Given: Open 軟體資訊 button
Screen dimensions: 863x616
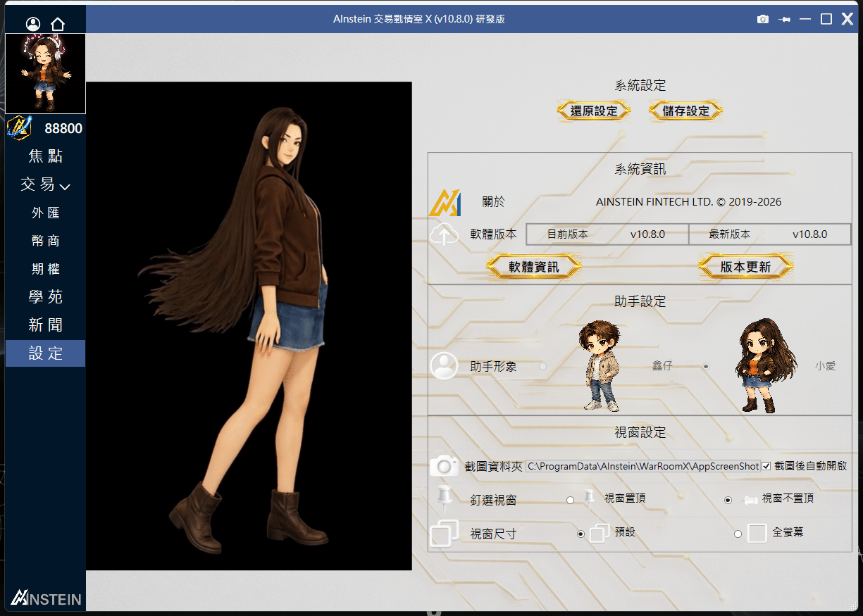Looking at the screenshot, I should [534, 267].
